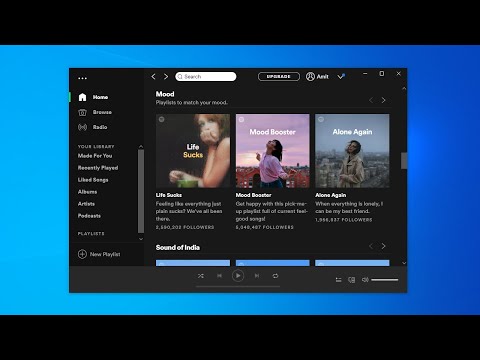Click the New Playlist plus icon
Viewport: 480px width, 360px height.
click(x=82, y=254)
